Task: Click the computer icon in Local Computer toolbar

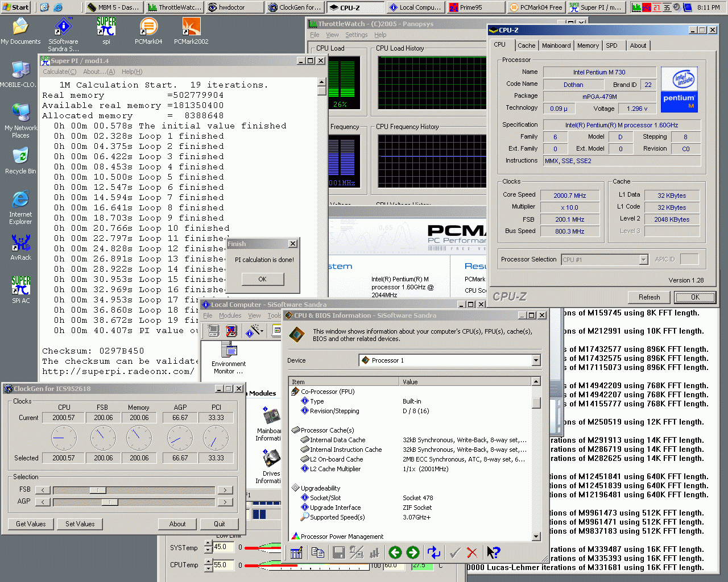Action: 213,331
